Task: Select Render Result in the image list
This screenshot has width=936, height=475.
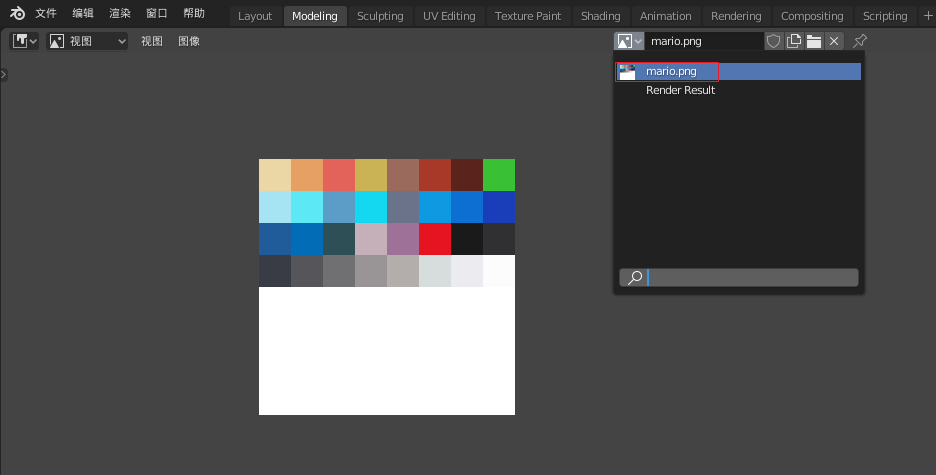Action: point(738,90)
